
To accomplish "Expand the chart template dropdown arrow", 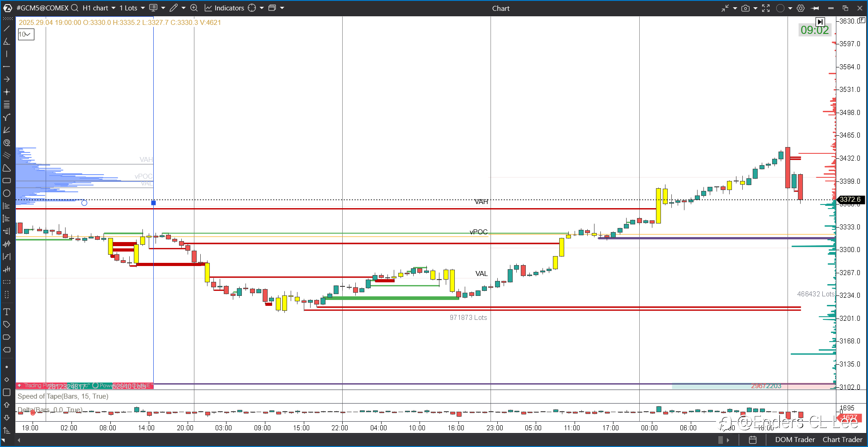I will [163, 8].
